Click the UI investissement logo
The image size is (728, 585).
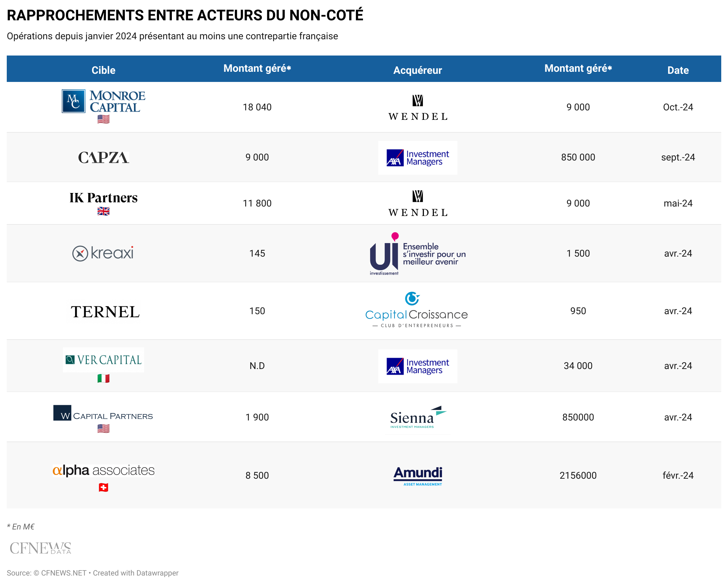[x=417, y=254]
